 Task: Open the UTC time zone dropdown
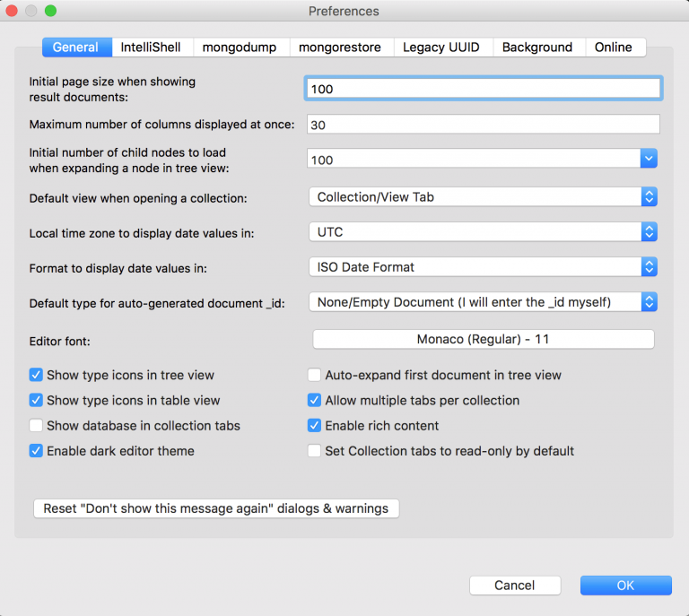click(483, 232)
